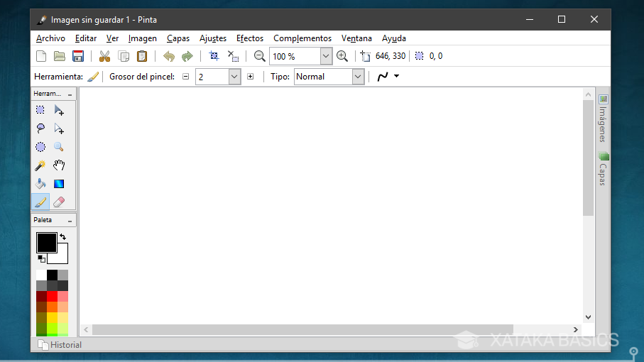Viewport: 644px width, 362px height.
Task: Open the Complementos menu
Action: [302, 38]
